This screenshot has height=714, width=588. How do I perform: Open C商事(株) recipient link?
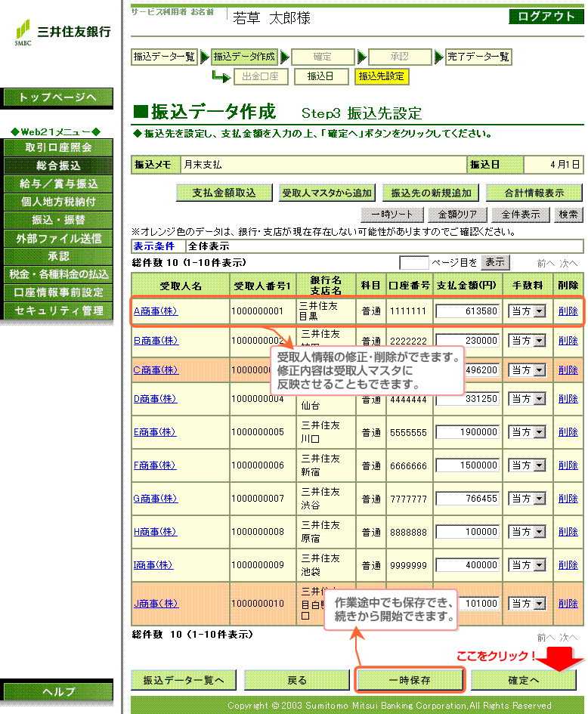tap(156, 370)
